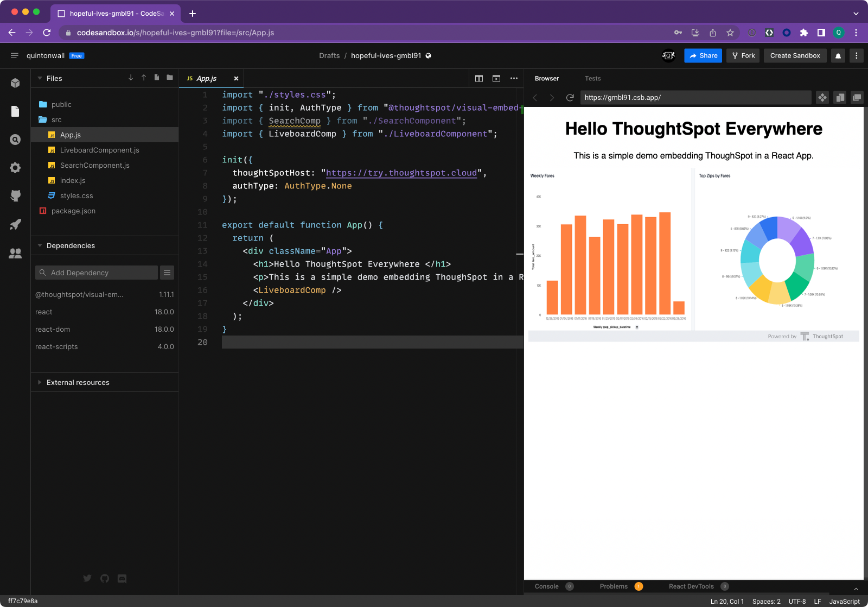The height and width of the screenshot is (607, 868).
Task: Open the Deployment rocket panel
Action: 15,224
